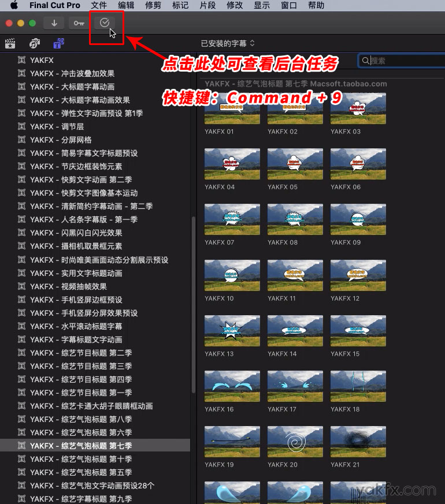Select YAKFX - 分屏网格 category
This screenshot has width=445, height=504.
click(95, 140)
